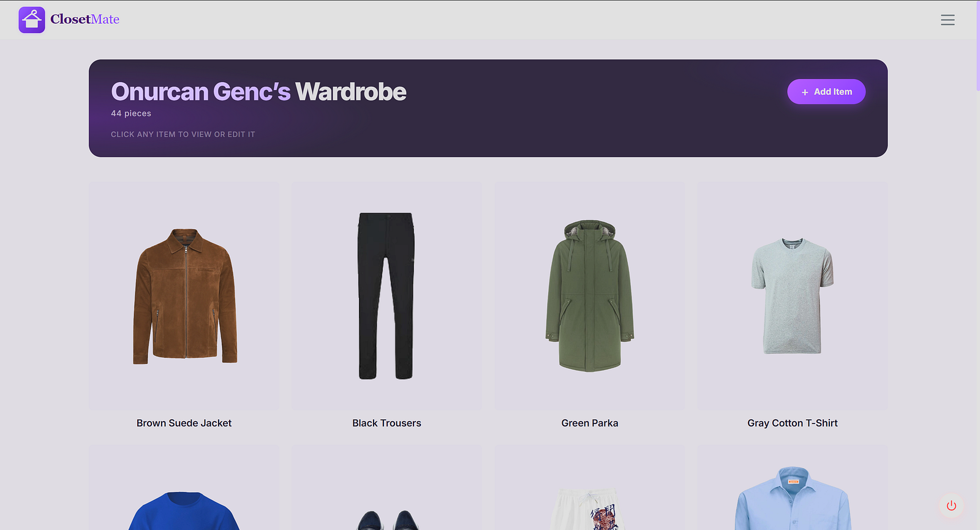Click the Green Parka label
This screenshot has height=530, width=980.
(589, 423)
